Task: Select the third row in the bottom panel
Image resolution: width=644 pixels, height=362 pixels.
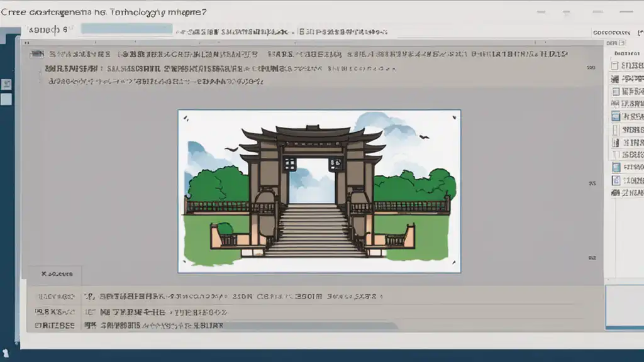Action: pos(314,326)
